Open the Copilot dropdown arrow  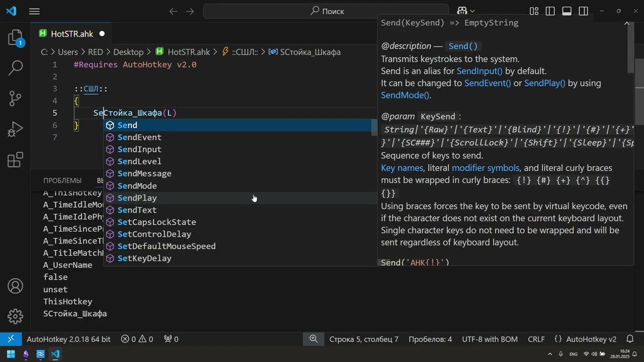pos(472,11)
